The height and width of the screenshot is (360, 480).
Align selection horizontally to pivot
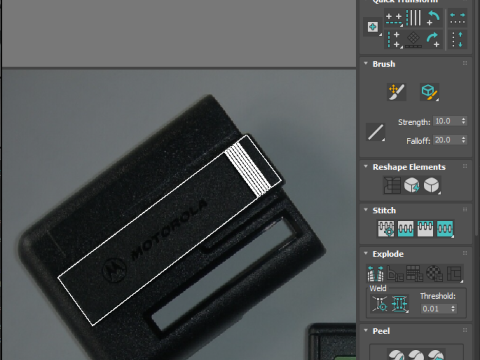coord(394,18)
